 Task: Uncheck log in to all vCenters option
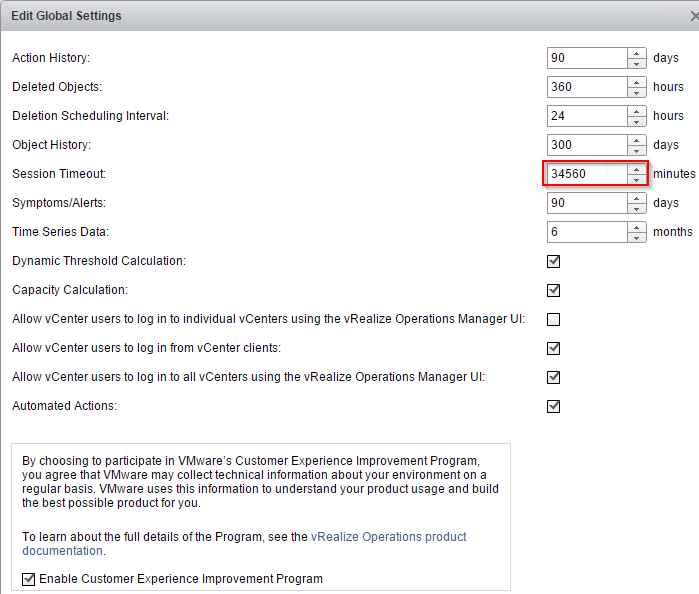[553, 377]
